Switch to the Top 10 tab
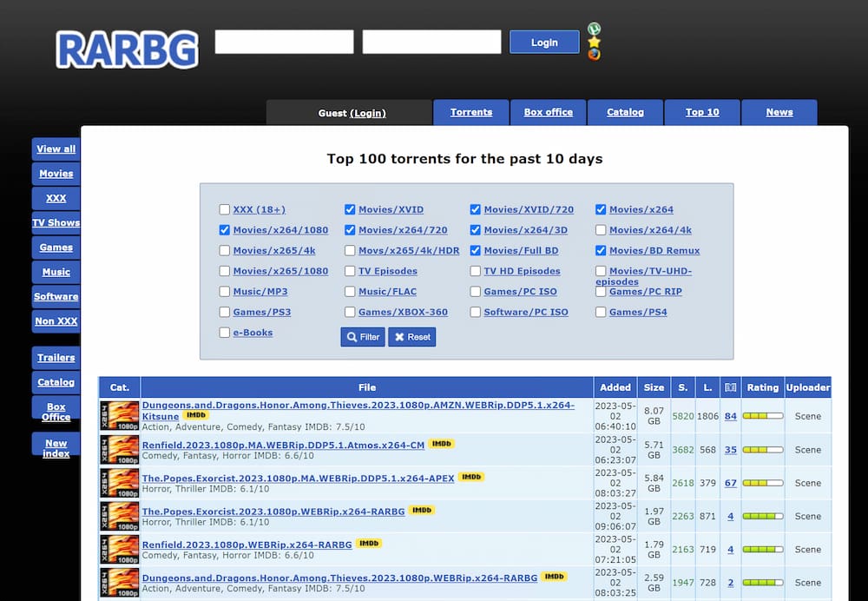The image size is (868, 601). coord(702,112)
